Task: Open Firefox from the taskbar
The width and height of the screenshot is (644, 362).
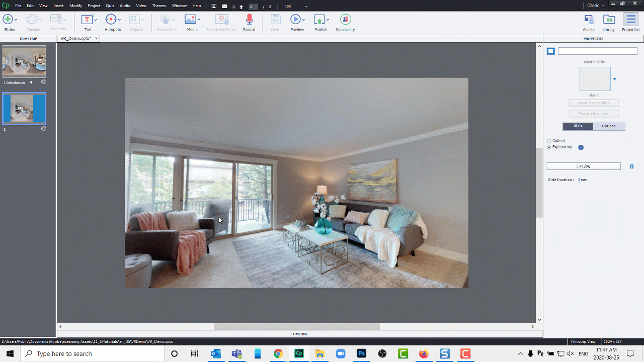Action: pyautogui.click(x=424, y=354)
